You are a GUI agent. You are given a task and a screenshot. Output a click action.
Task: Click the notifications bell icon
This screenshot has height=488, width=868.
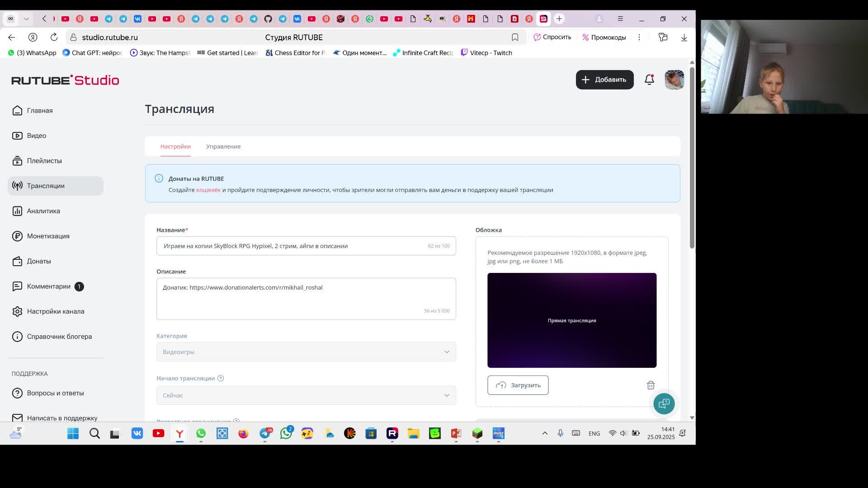pos(649,80)
